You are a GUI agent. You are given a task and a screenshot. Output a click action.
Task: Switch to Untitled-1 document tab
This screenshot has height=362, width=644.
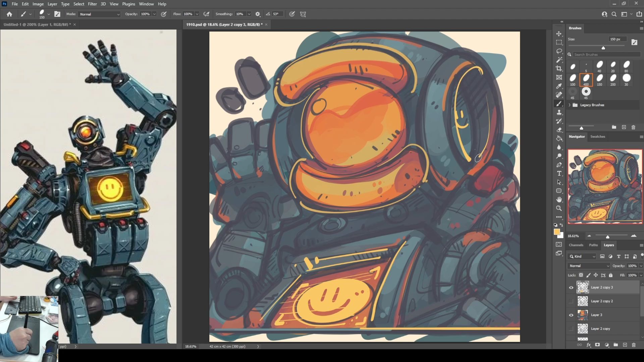(x=37, y=24)
